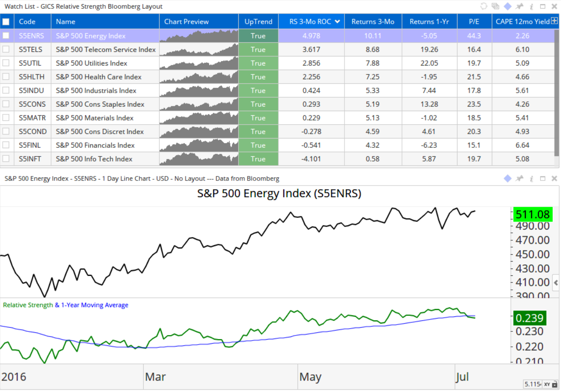
Task: Click the Relative Strength legend label
Action: [x=28, y=305]
